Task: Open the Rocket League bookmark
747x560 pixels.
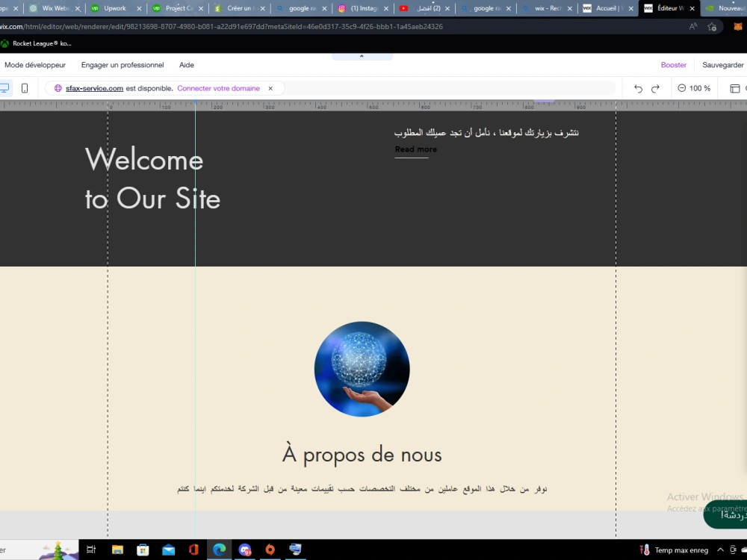Action: 36,43
